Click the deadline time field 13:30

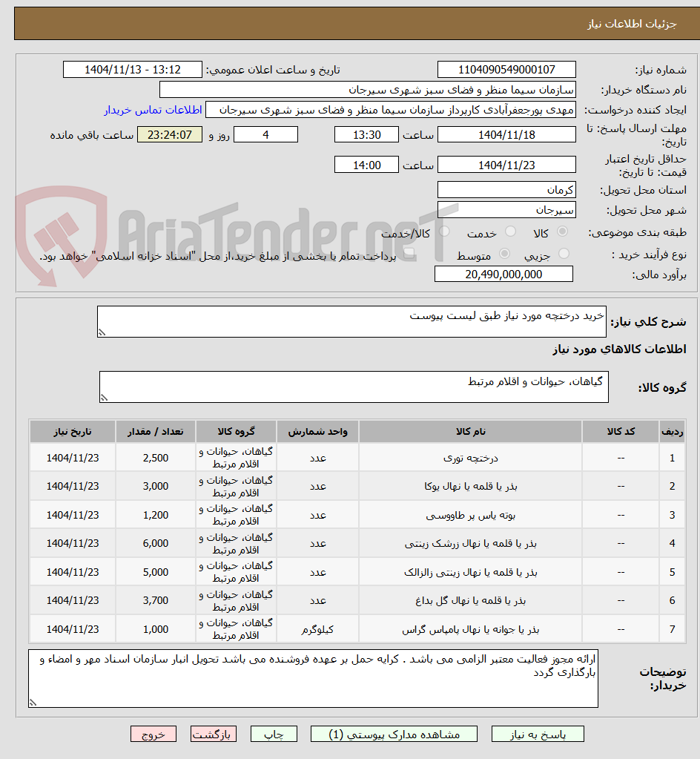(367, 134)
